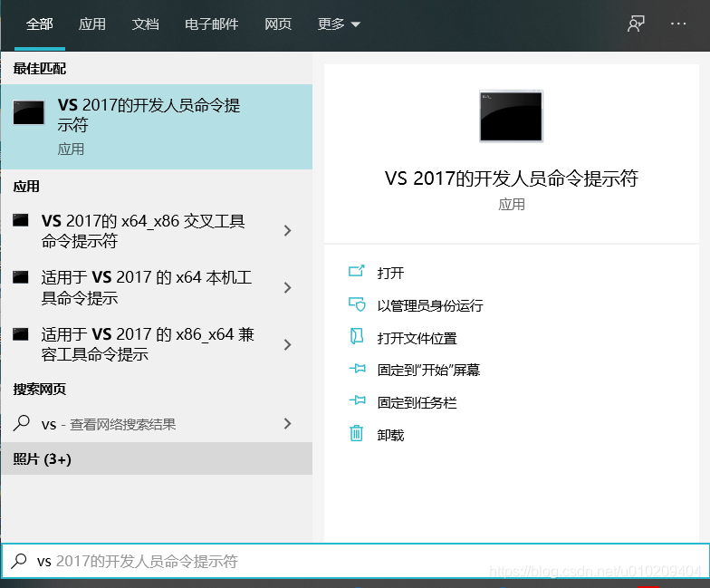Open the three-dots options menu
The height and width of the screenshot is (588, 710).
click(677, 24)
